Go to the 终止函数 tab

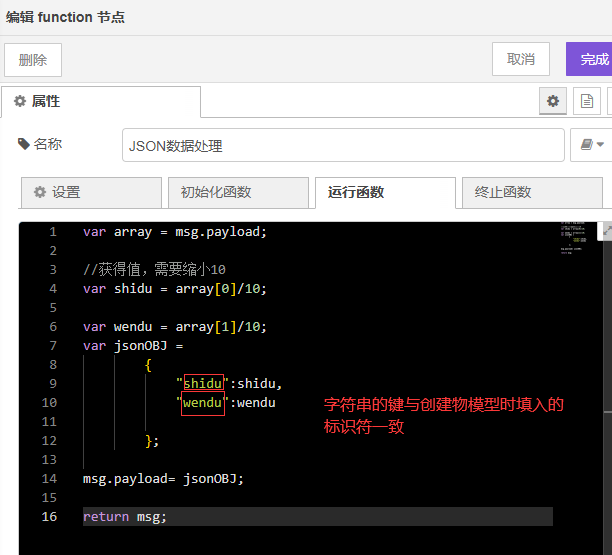click(531, 193)
